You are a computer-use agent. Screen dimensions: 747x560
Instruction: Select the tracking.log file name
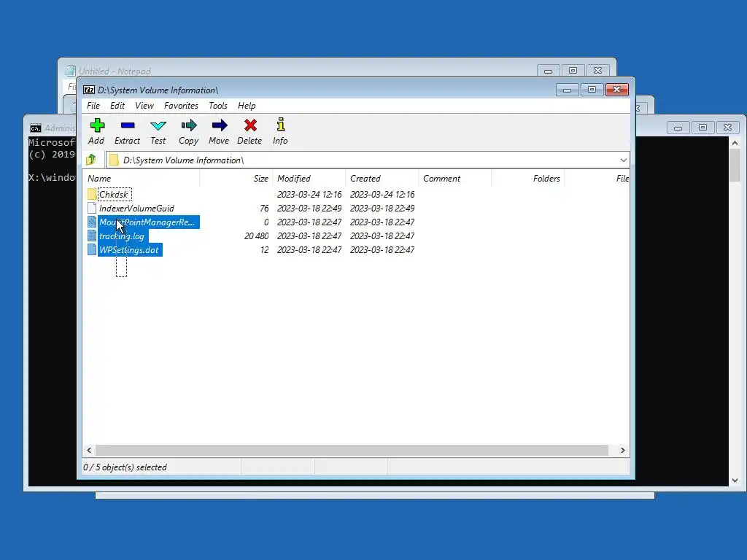[122, 236]
